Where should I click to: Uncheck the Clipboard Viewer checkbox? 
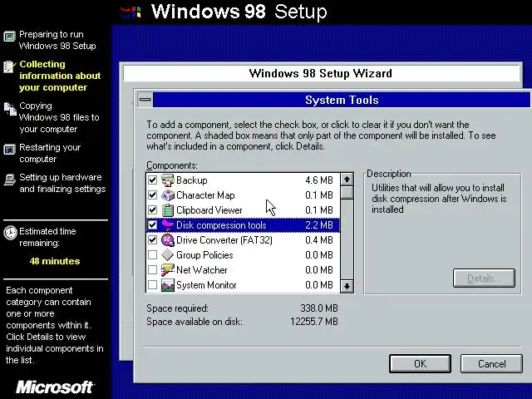pyautogui.click(x=152, y=210)
